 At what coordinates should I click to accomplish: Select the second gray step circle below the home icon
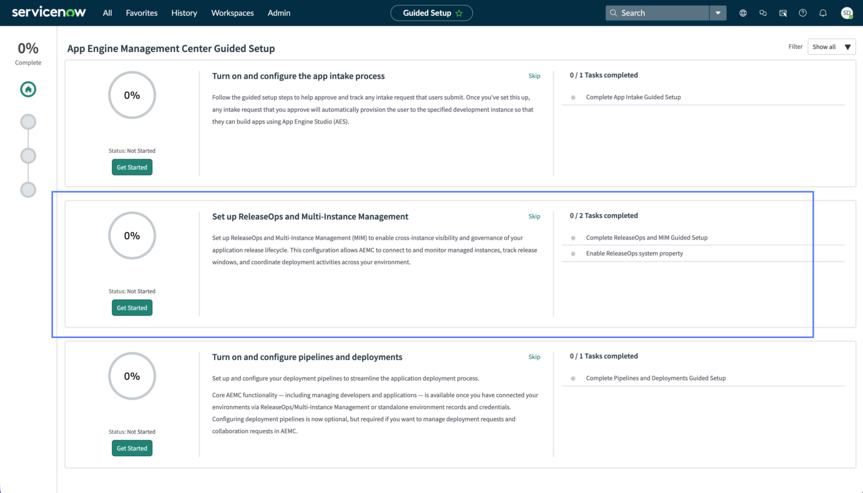(28, 156)
